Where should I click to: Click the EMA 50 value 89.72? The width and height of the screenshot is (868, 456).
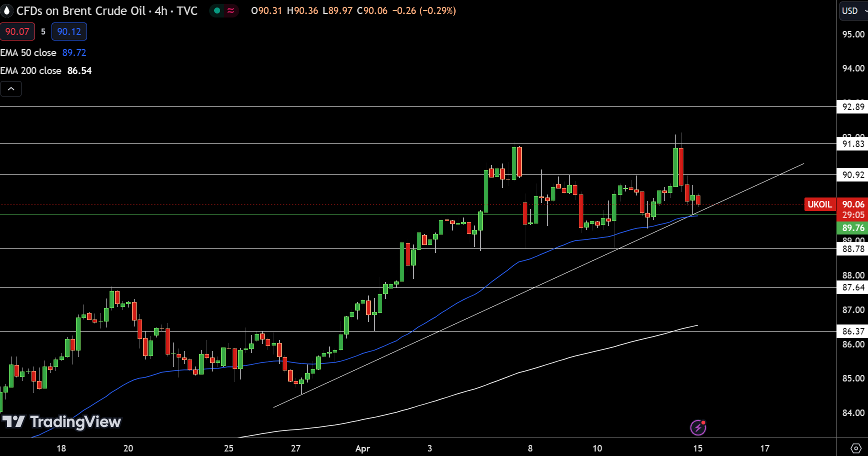pos(74,52)
